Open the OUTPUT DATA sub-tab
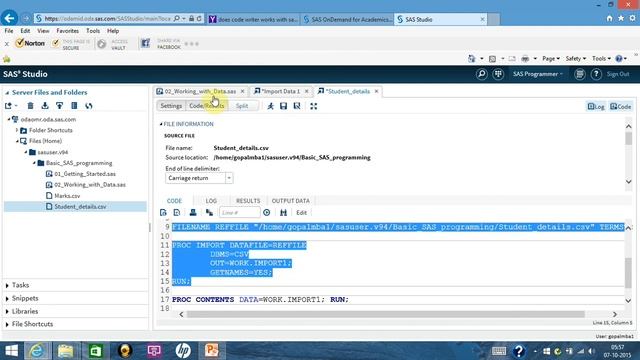 point(291,201)
